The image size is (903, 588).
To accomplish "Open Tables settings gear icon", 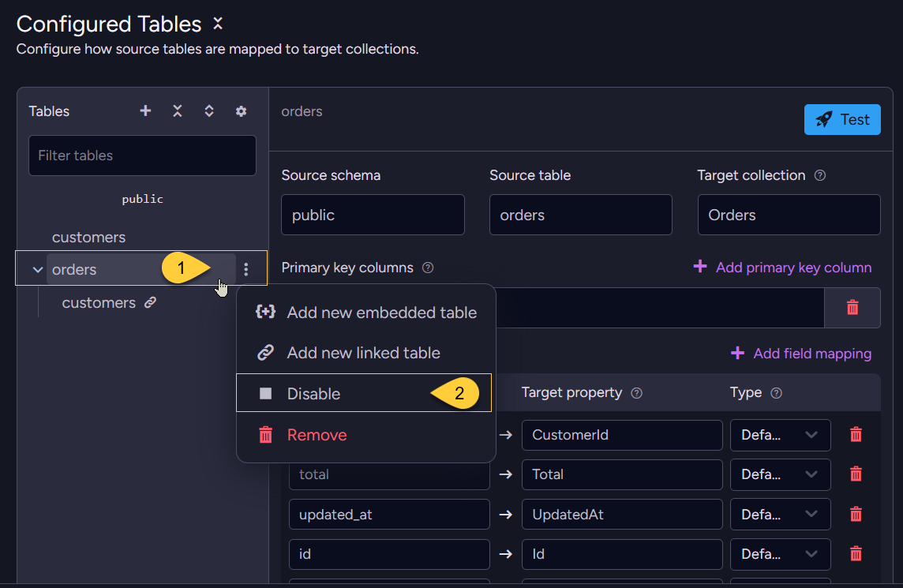I will click(242, 111).
